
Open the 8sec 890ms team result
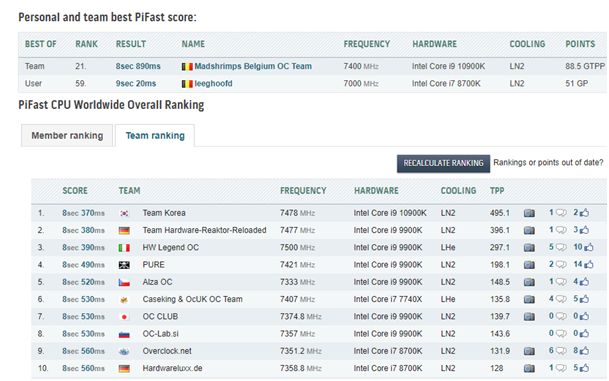[138, 66]
